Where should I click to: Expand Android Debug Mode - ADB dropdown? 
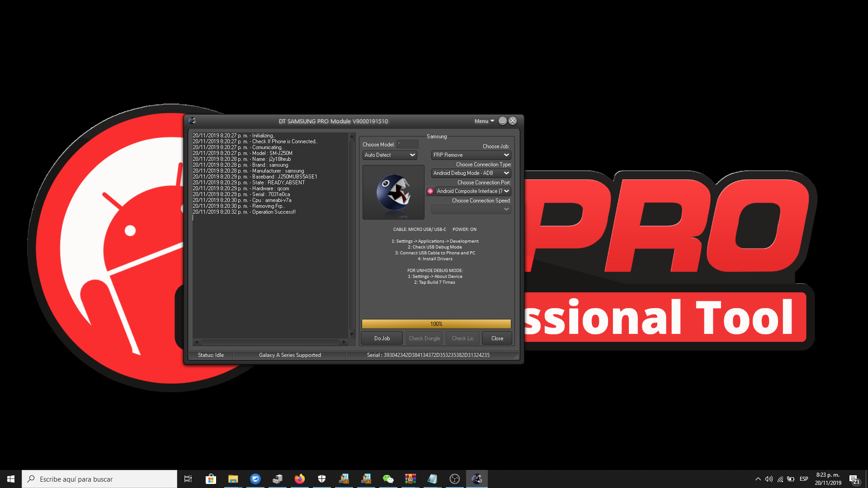tap(471, 173)
